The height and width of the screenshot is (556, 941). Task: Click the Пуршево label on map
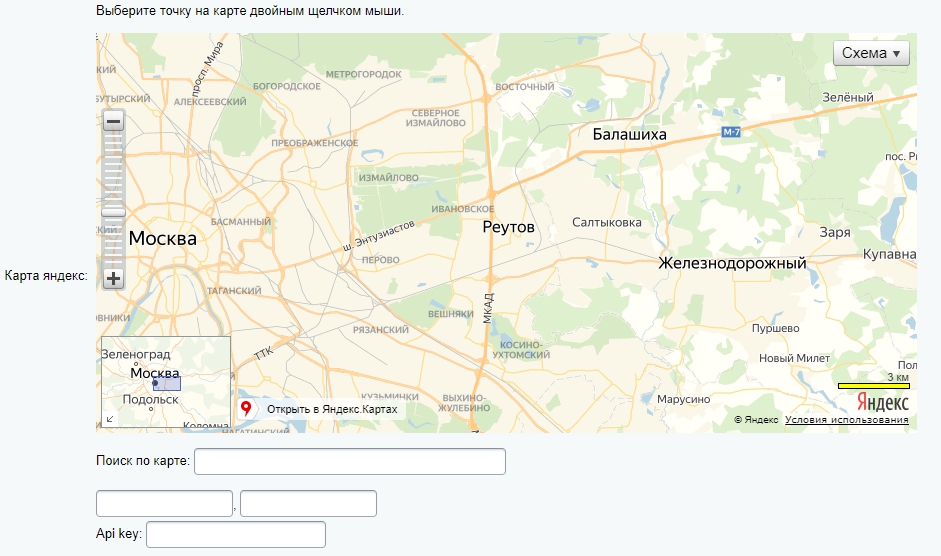tap(775, 328)
